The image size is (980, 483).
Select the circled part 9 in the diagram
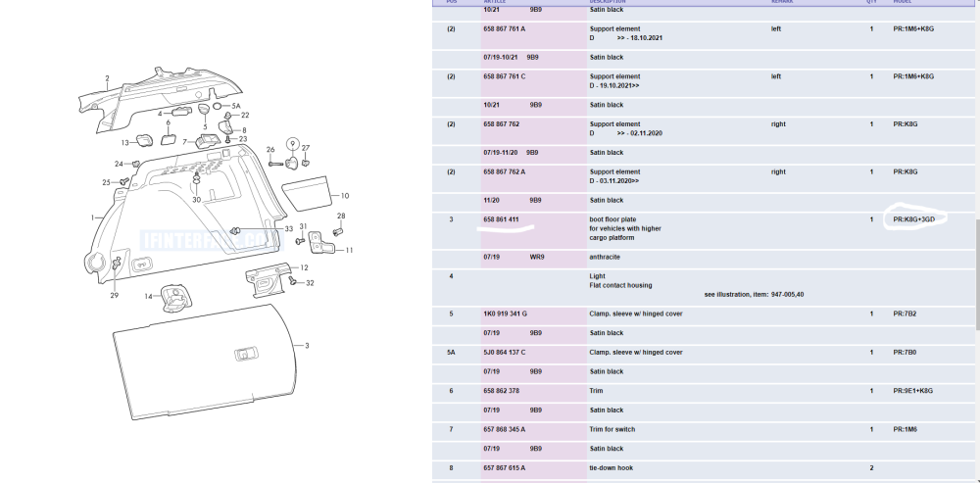coord(291,145)
